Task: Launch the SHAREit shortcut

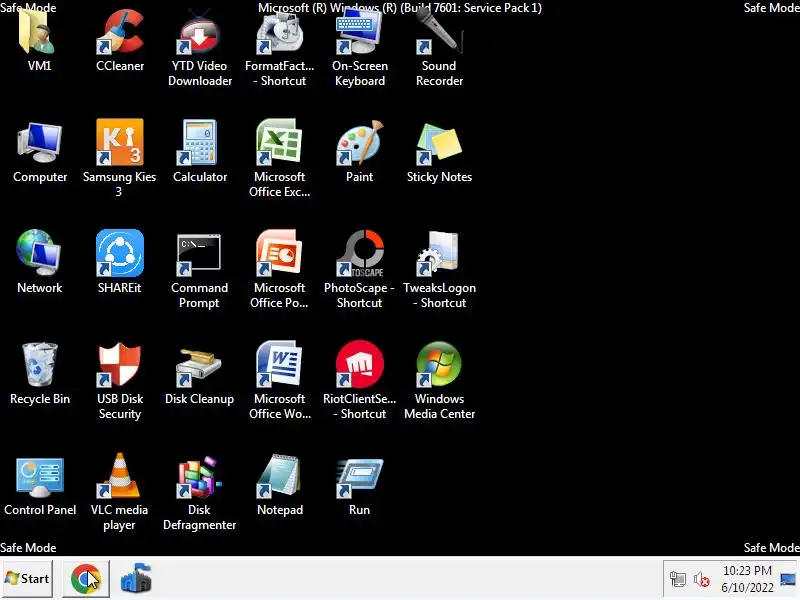Action: 120,254
